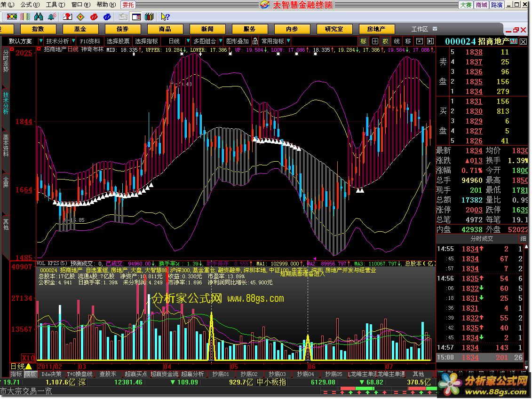Click the 房地产 category button
The width and height of the screenshot is (532, 399).
(x=376, y=29)
